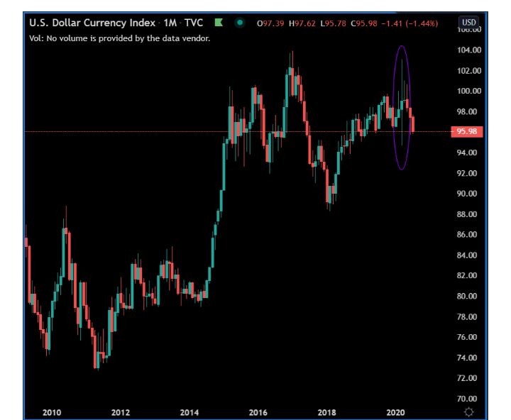
Task: Click the 86.00 price axis label
Action: pyautogui.click(x=467, y=235)
